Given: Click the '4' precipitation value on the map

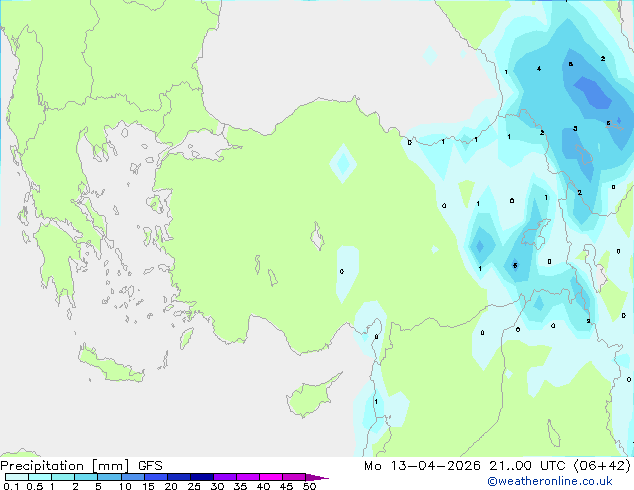Looking at the screenshot, I should (x=539, y=69).
